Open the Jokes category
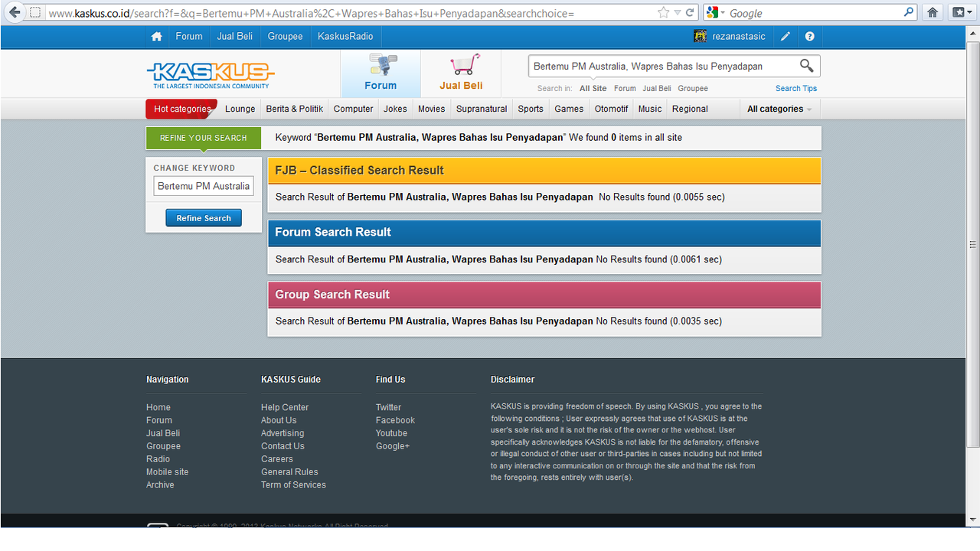980x551 pixels. 395,109
